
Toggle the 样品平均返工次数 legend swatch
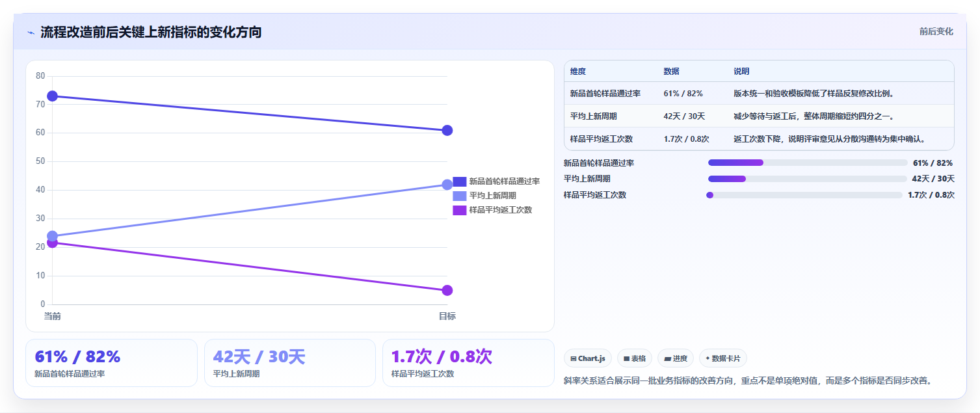(459, 210)
